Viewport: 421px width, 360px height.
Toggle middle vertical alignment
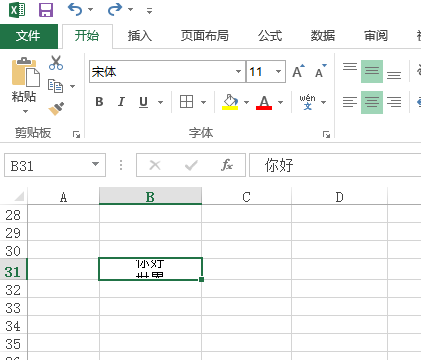[x=372, y=71]
